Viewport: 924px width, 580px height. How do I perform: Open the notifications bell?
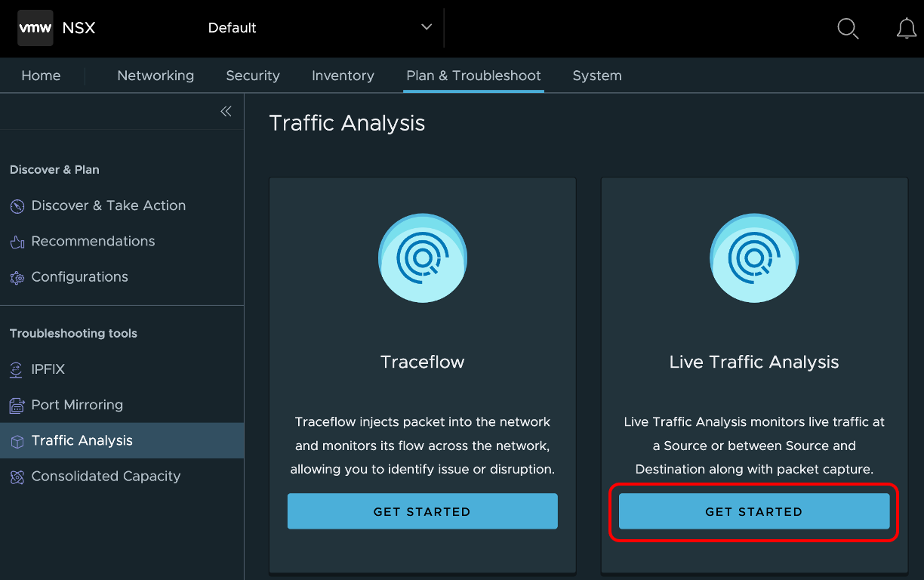coord(906,29)
